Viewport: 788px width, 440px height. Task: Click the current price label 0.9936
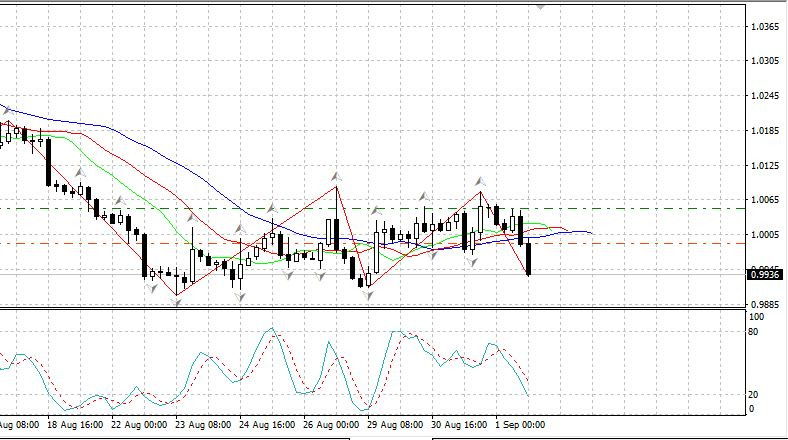pyautogui.click(x=765, y=272)
